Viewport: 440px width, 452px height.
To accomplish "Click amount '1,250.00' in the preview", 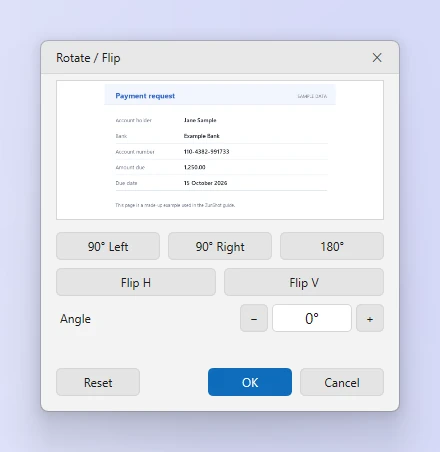I will [195, 167].
